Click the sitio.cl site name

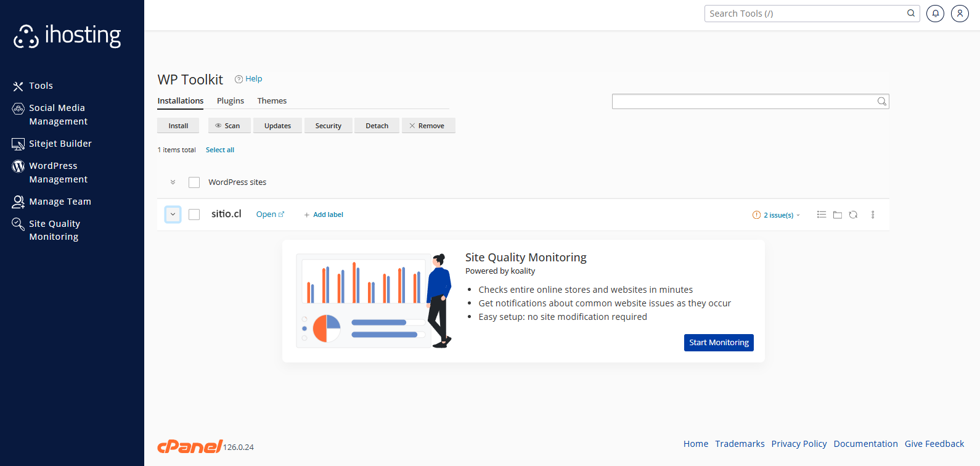(x=226, y=214)
